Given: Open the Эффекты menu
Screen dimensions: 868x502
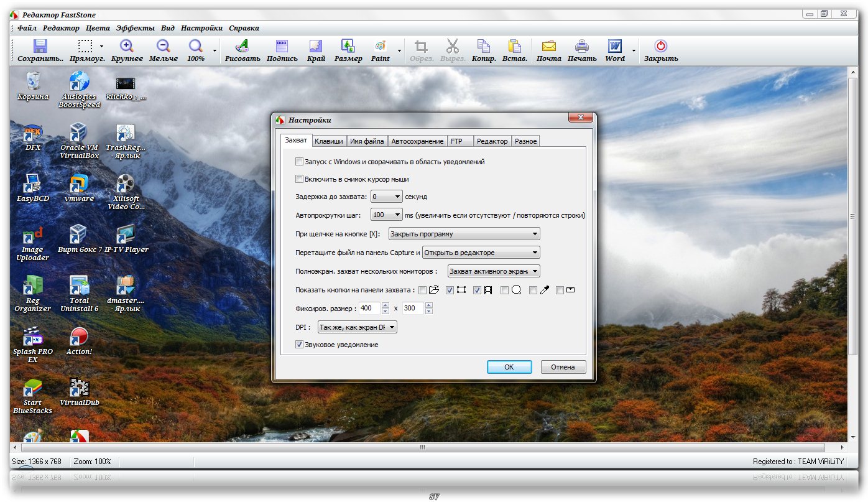Looking at the screenshot, I should [136, 28].
